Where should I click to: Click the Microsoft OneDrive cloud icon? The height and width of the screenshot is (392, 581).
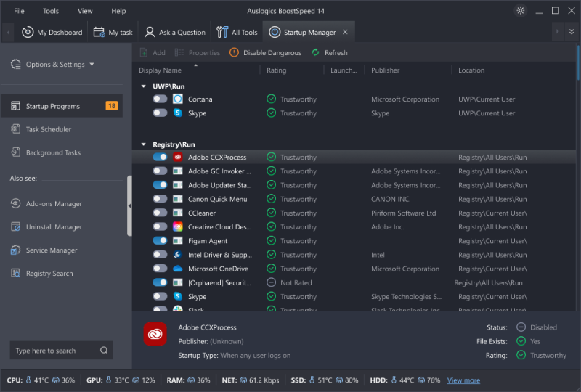point(178,269)
